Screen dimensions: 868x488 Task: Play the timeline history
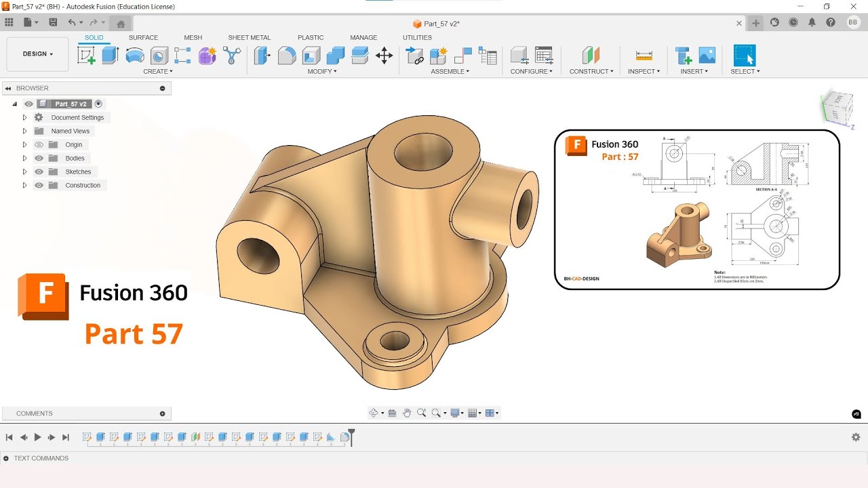tap(37, 437)
